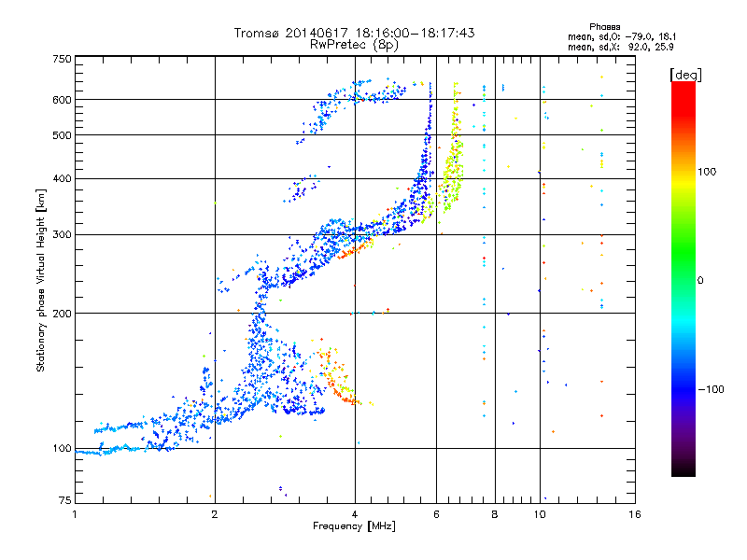Click the '[deg]' colorbar unit label

click(685, 75)
